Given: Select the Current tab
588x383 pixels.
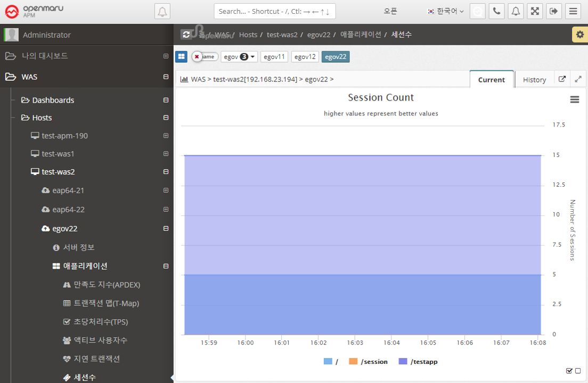Looking at the screenshot, I should (491, 80).
